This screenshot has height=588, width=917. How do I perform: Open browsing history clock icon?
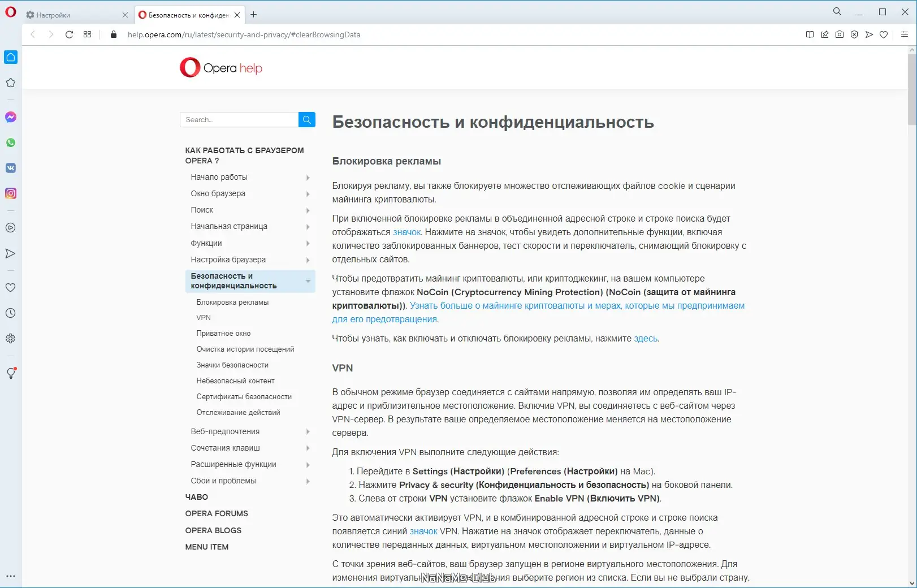coord(11,313)
